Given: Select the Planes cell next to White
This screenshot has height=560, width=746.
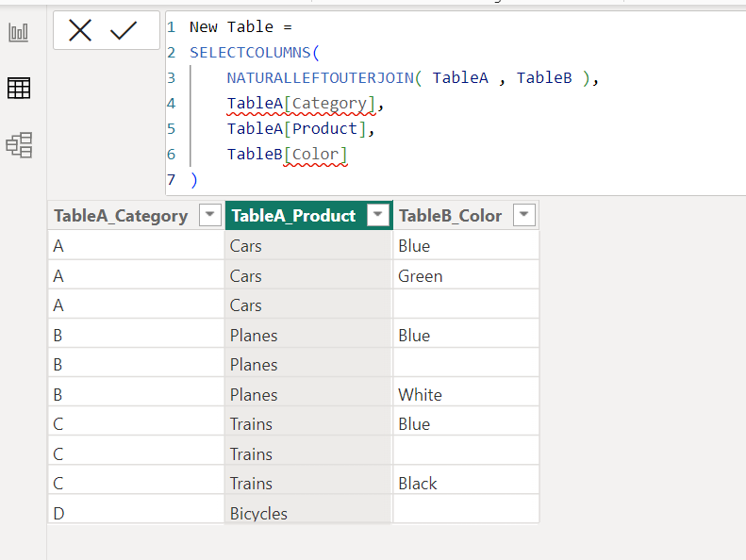Looking at the screenshot, I should tap(308, 394).
